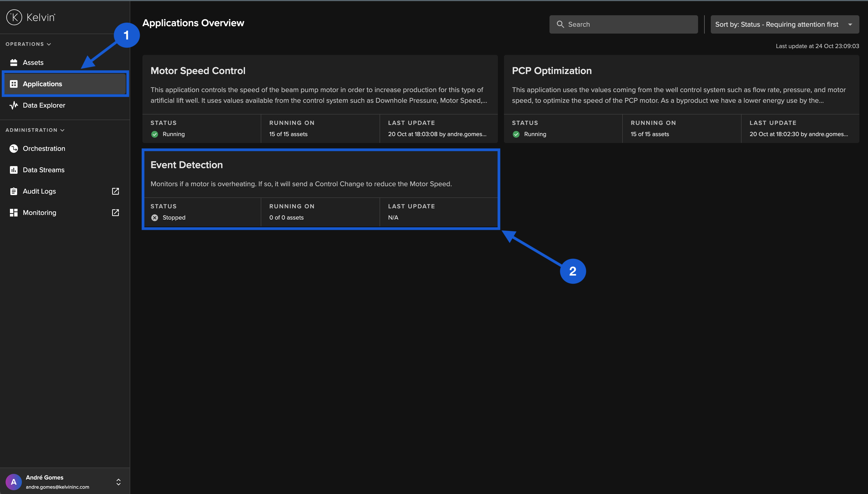Click the Applications grid icon
This screenshot has width=868, height=494.
pos(13,84)
